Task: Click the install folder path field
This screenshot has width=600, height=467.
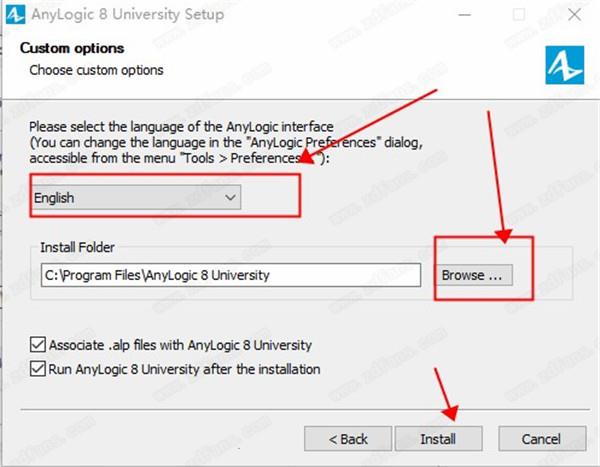Action: [x=231, y=275]
